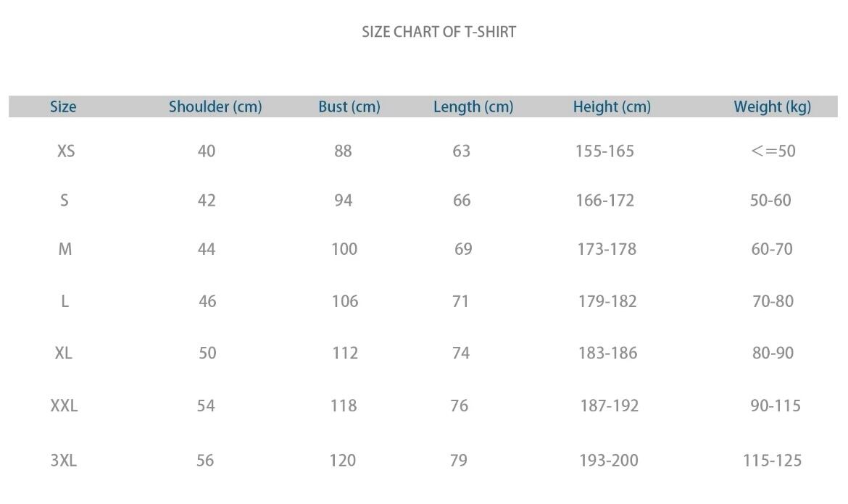Select the M size row label

point(65,249)
